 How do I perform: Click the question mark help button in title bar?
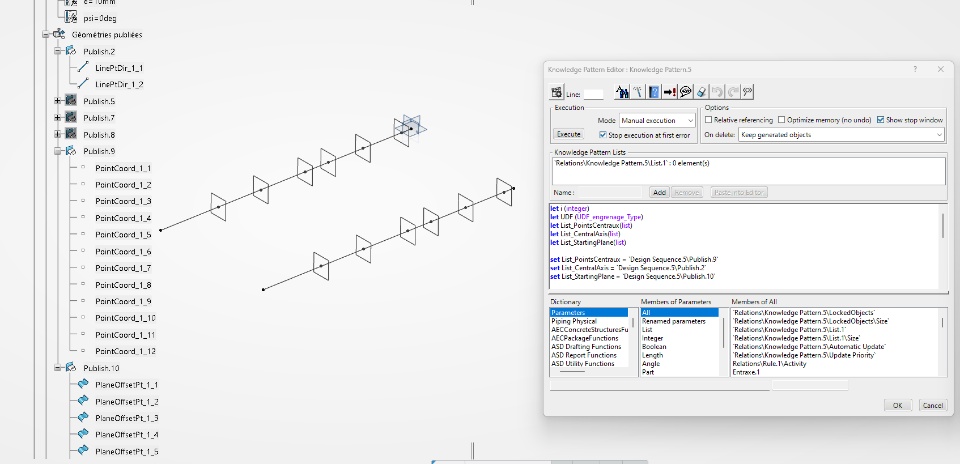coord(915,69)
